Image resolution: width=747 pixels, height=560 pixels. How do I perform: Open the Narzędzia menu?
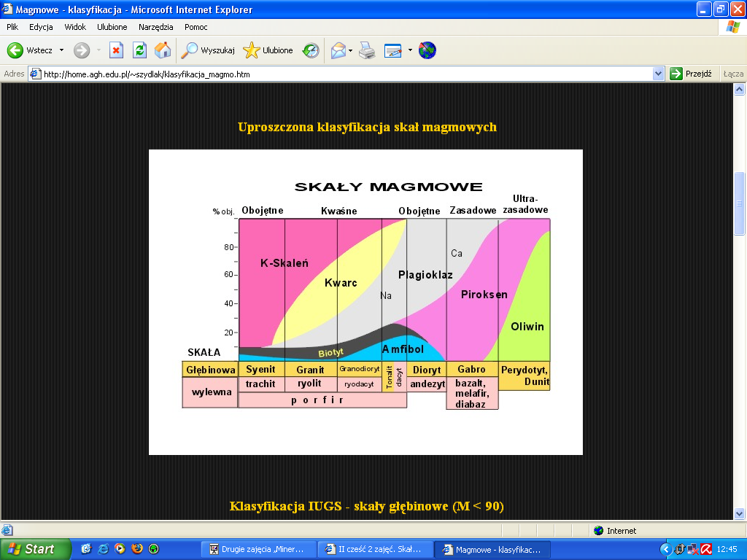click(x=156, y=27)
